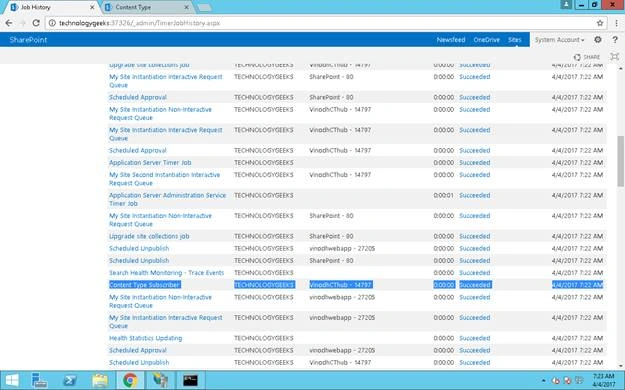Select highlighted VinodhCThub - 14797 cell
Image resolution: width=625 pixels, height=390 pixels.
click(341, 285)
